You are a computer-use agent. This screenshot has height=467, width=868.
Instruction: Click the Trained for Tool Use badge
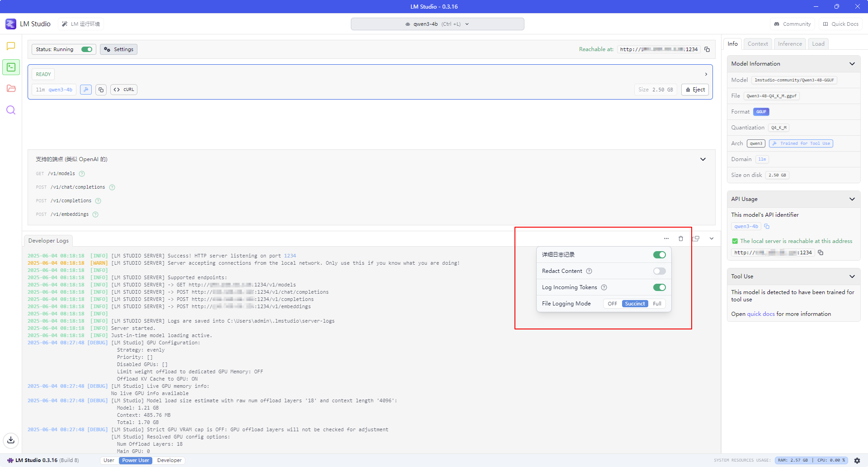point(801,143)
